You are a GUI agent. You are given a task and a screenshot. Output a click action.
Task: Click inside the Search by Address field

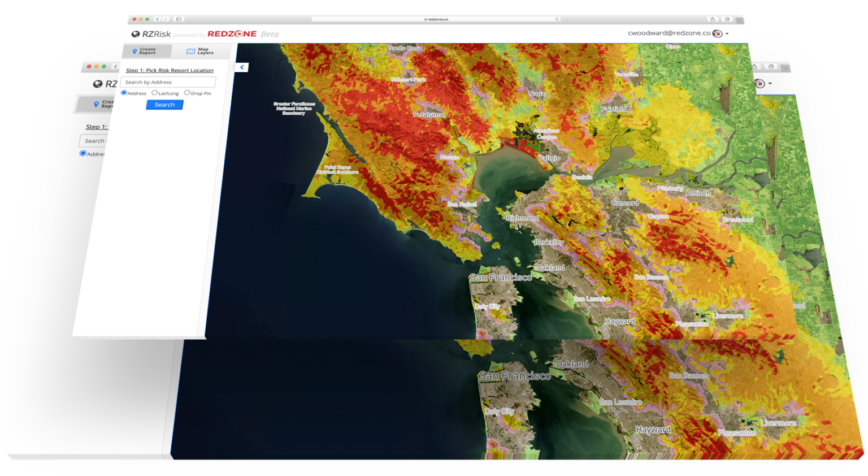coord(168,82)
